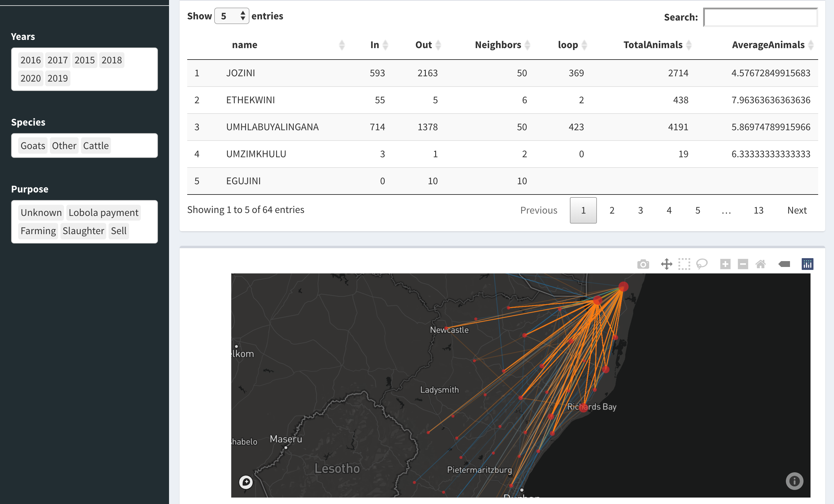Select the Pan tool in map toolbar
Image resolution: width=834 pixels, height=504 pixels.
click(x=666, y=264)
